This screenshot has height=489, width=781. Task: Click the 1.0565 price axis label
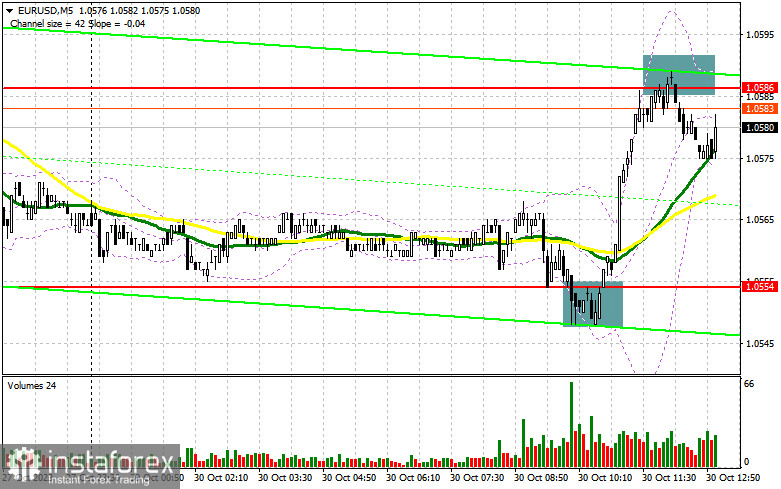(760, 220)
